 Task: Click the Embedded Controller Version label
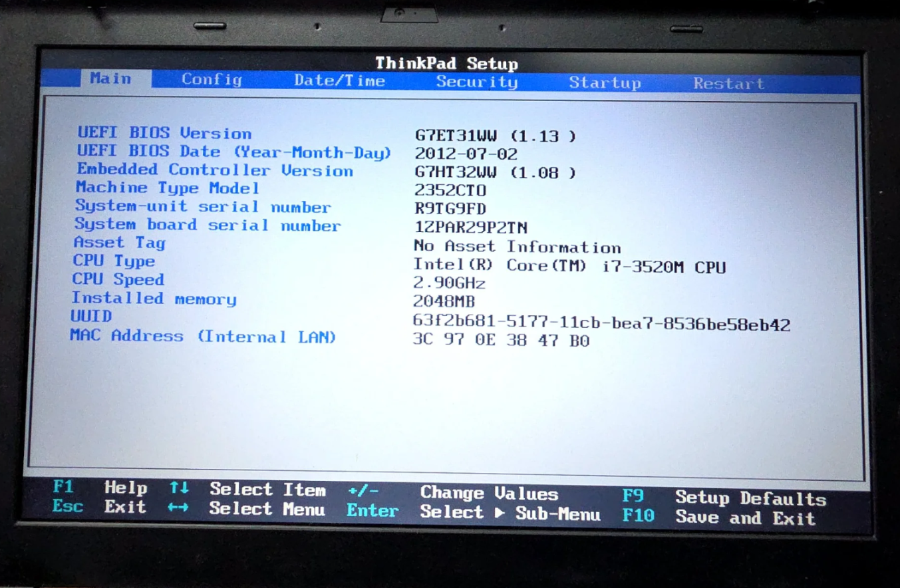(x=215, y=170)
